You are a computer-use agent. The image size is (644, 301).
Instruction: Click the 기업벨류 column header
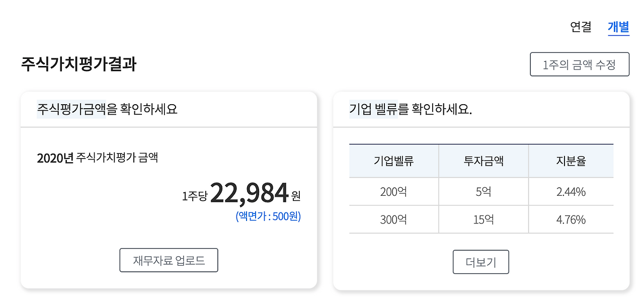pos(394,160)
